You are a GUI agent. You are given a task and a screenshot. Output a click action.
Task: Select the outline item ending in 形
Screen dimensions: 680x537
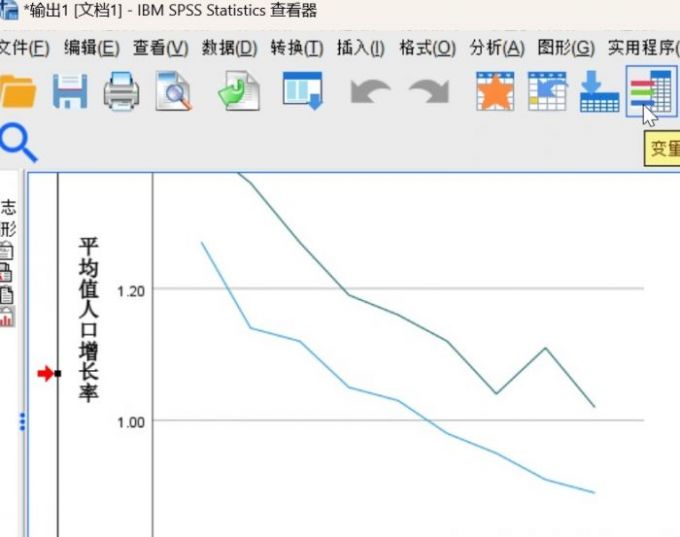coord(8,228)
